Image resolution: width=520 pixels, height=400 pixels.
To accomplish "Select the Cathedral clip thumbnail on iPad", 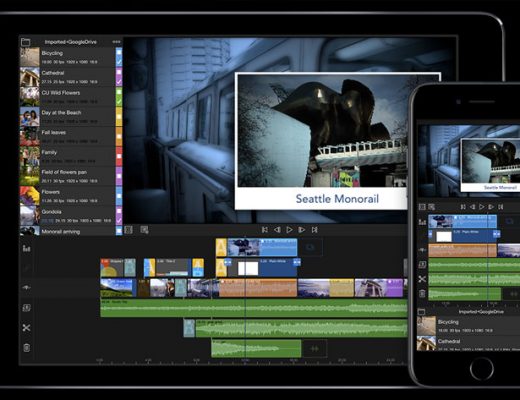I will (30, 77).
